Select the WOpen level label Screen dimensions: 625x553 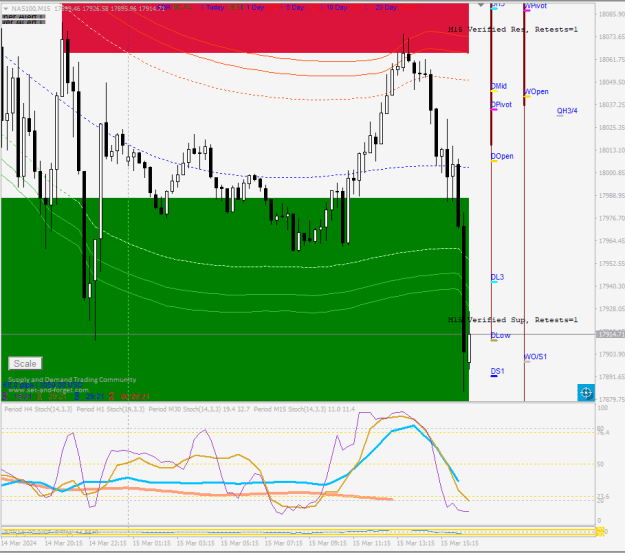tap(536, 92)
